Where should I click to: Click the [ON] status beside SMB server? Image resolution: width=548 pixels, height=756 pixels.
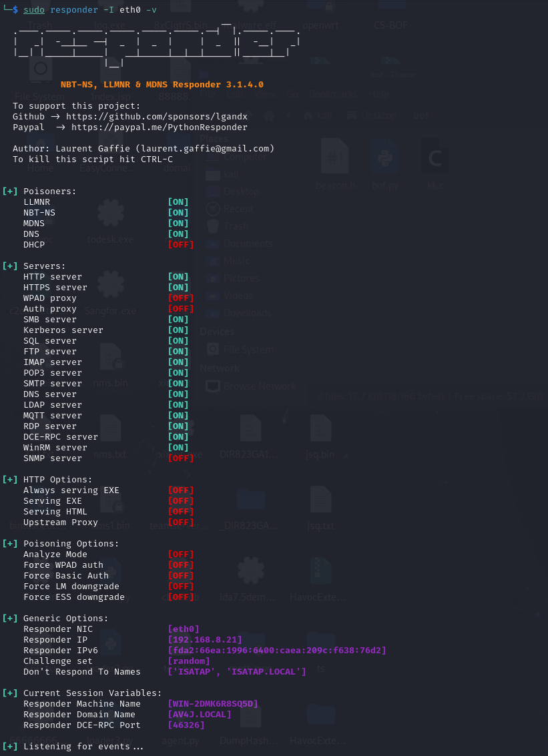(178, 319)
